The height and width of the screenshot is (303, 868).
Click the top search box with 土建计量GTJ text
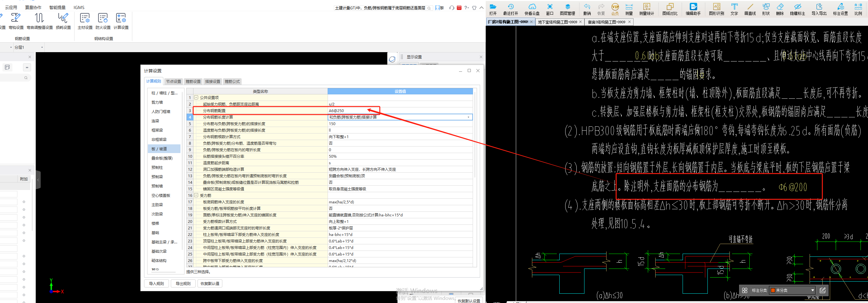383,8
